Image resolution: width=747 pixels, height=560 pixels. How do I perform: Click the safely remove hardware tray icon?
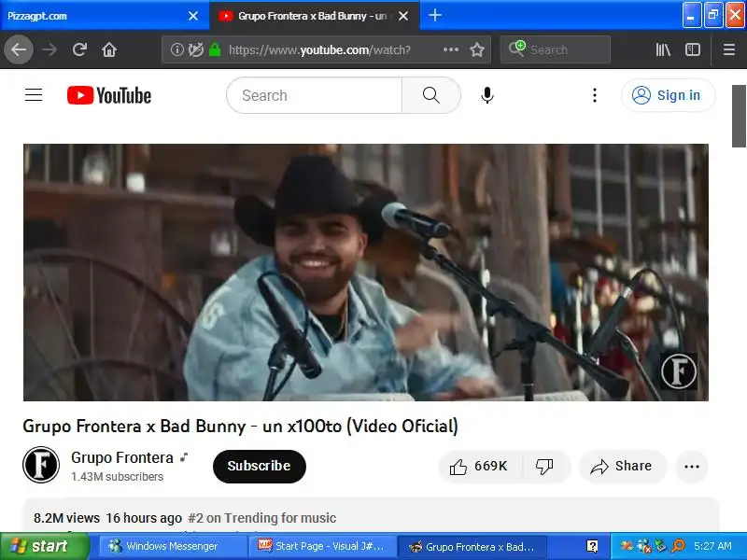[x=660, y=546]
